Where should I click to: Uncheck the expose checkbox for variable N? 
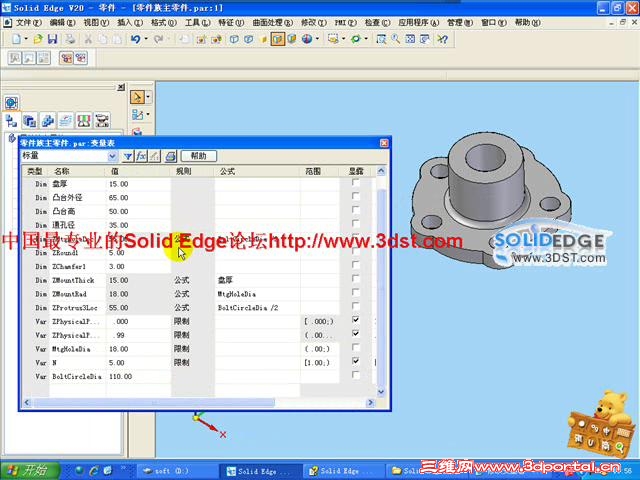(x=356, y=361)
